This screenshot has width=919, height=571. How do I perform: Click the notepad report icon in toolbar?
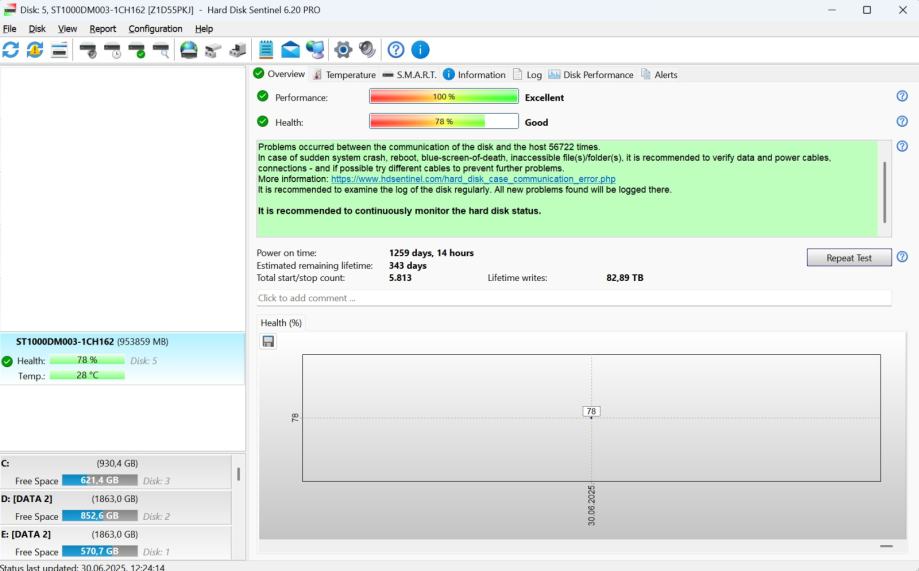tap(266, 50)
